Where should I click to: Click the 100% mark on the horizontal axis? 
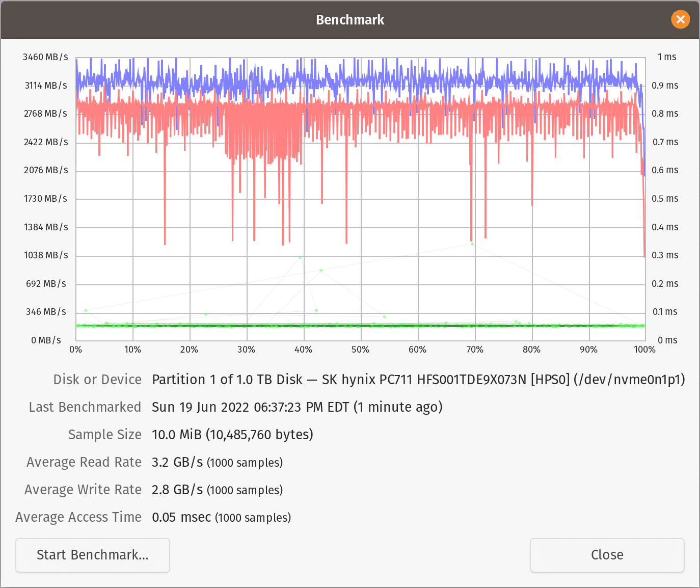[644, 350]
